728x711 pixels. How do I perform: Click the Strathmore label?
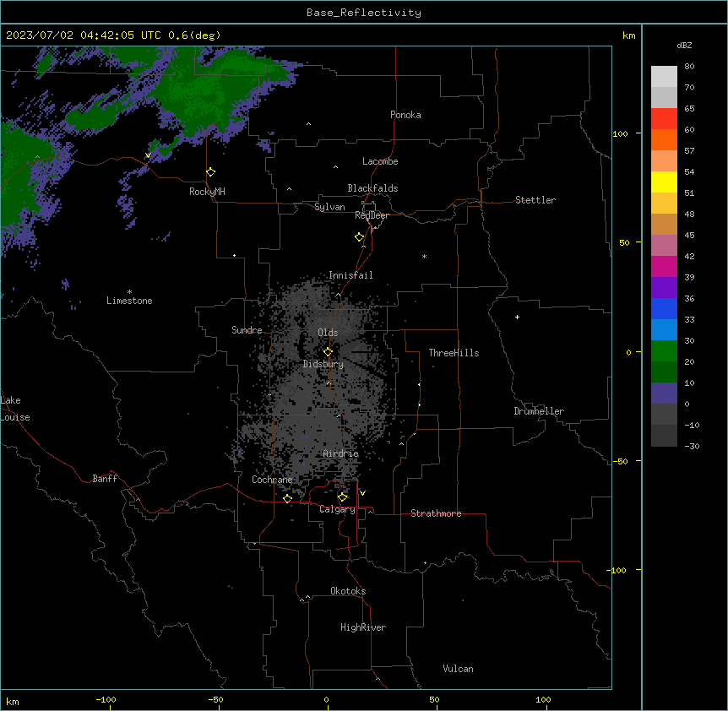436,513
